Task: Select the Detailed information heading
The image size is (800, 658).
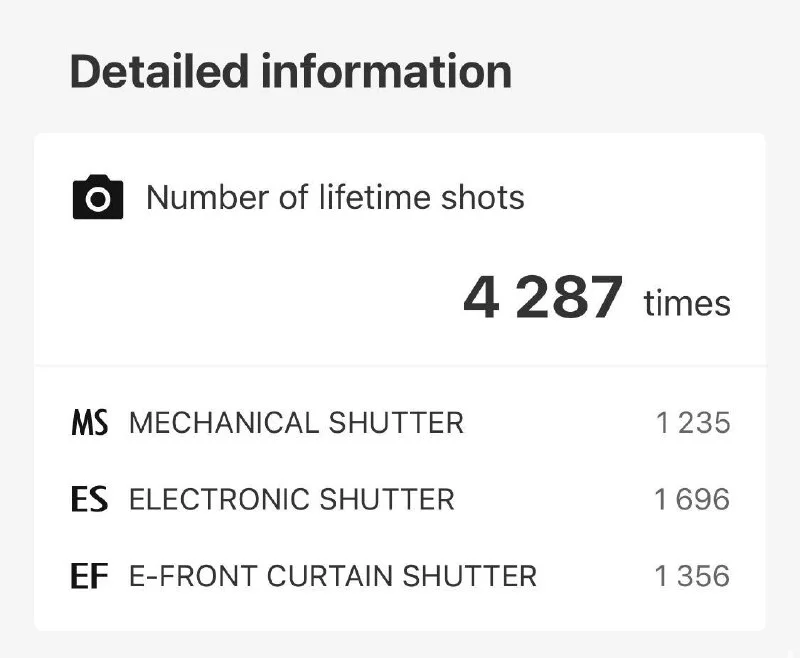Action: [x=291, y=72]
